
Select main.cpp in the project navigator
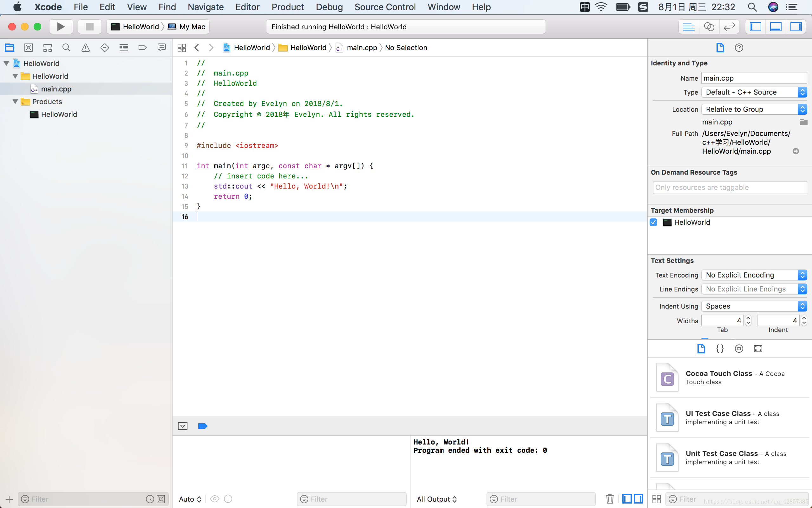coord(86,89)
